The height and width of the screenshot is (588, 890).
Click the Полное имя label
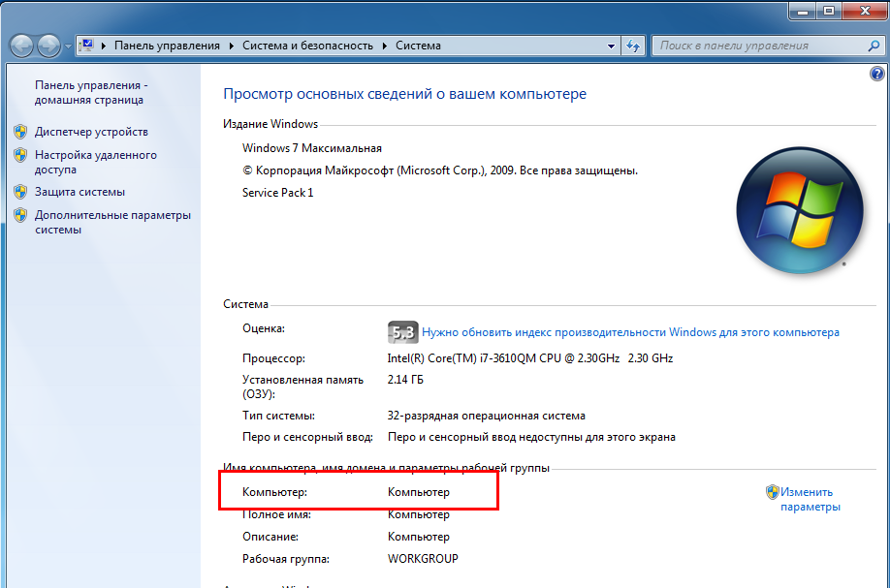(276, 514)
